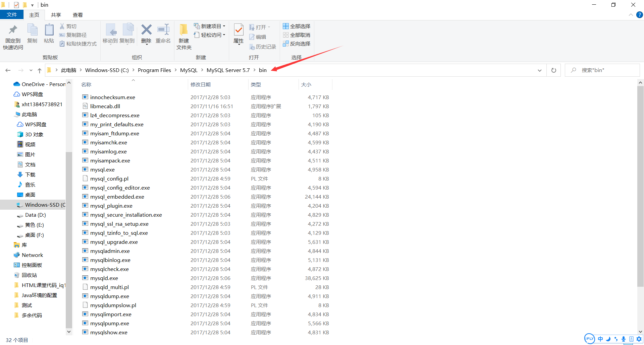Image resolution: width=644 pixels, height=345 pixels.
Task: Toggle the 中 Chinese/English input mode
Action: tap(600, 339)
